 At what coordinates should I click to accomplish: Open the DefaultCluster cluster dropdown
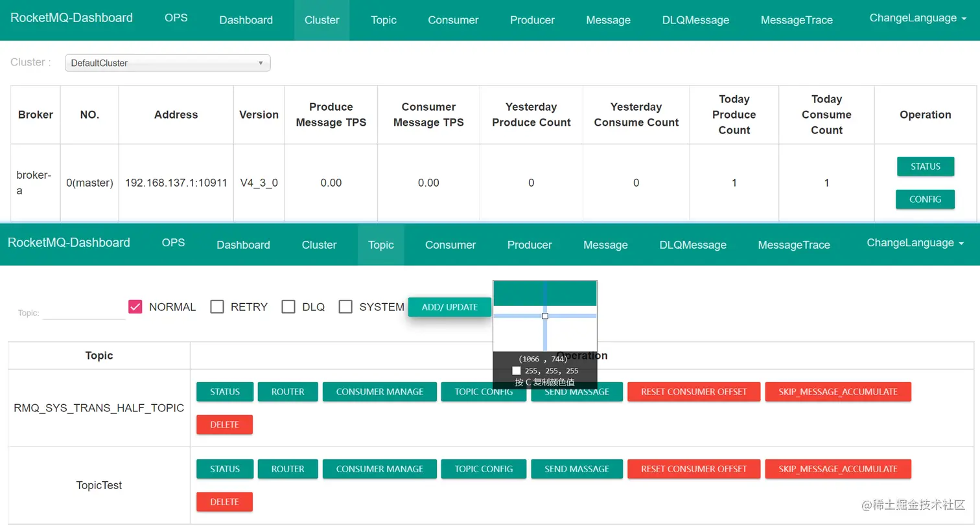[x=167, y=63]
